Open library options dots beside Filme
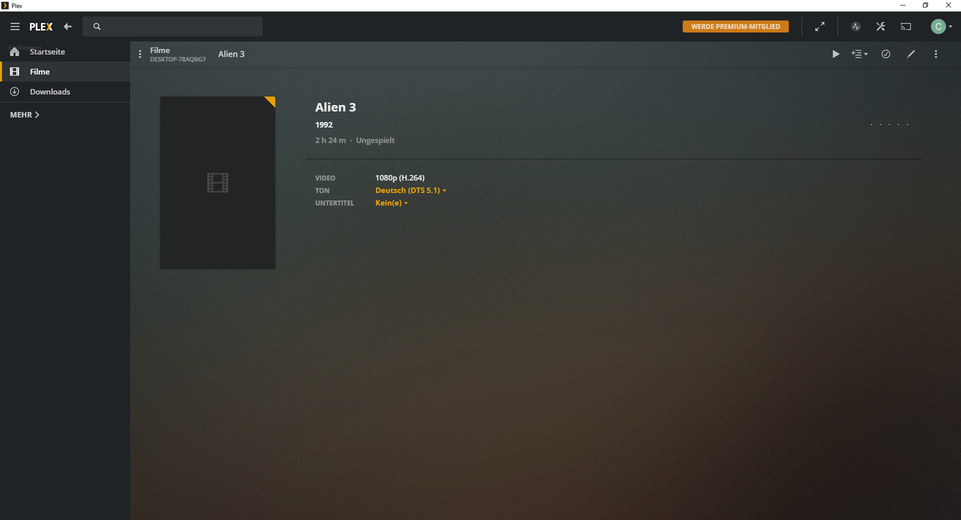 pyautogui.click(x=140, y=54)
